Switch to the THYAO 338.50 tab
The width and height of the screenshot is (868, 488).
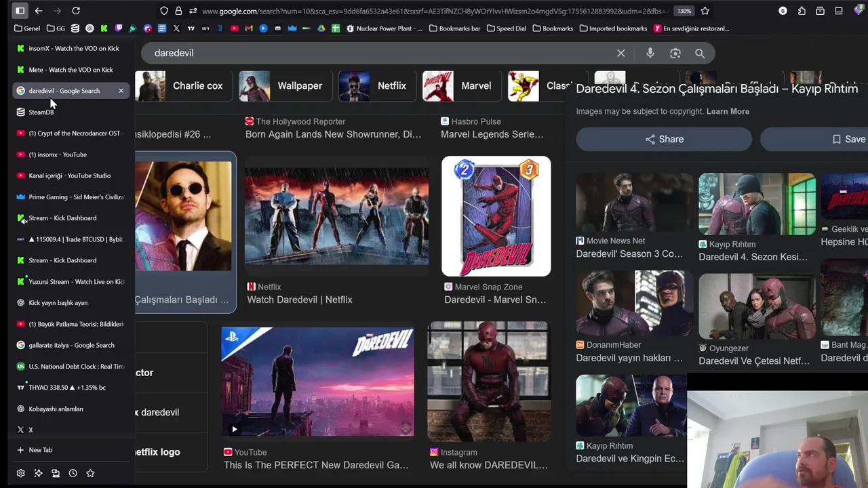pos(71,388)
